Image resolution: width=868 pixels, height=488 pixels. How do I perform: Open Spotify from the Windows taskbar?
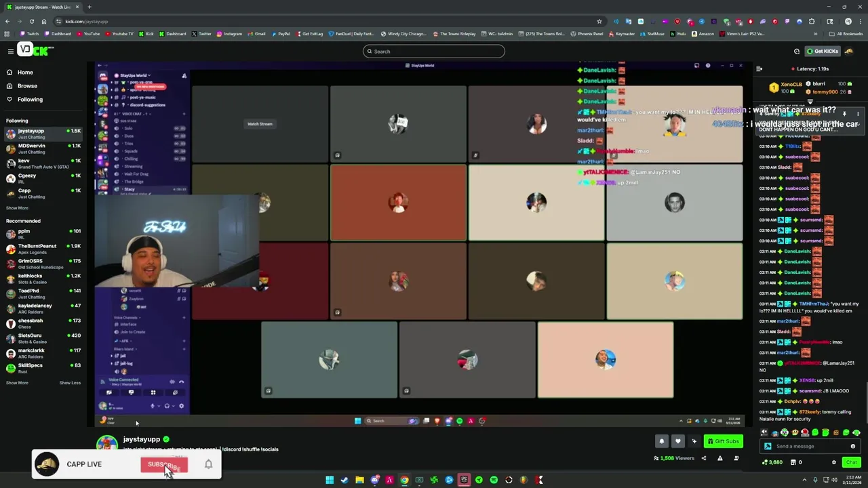[494, 480]
